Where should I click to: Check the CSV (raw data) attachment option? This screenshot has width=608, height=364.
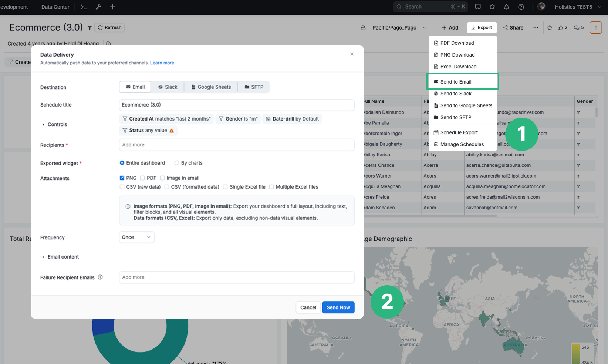point(122,187)
